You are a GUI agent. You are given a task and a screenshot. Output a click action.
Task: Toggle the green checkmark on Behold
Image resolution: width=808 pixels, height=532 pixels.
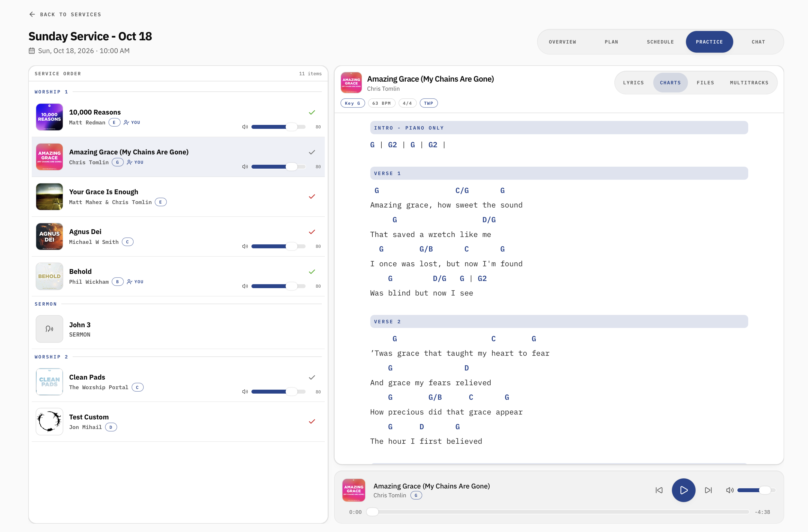click(312, 271)
